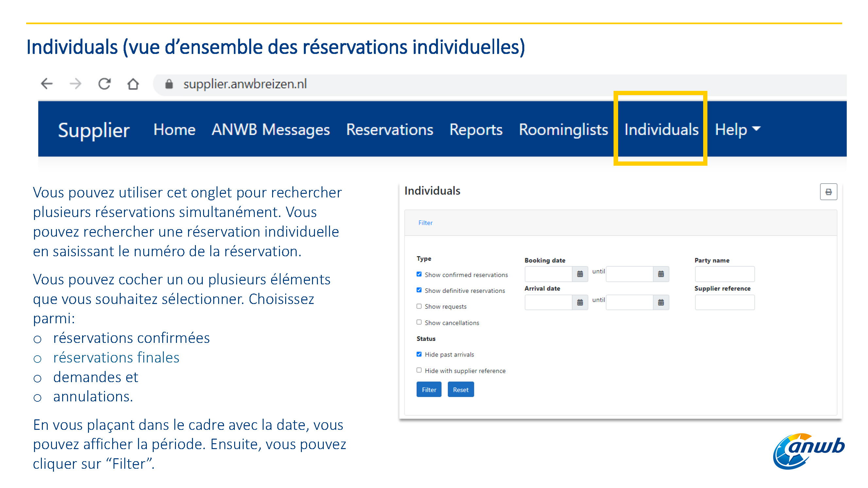Select the Individuals tab
The width and height of the screenshot is (868, 488).
point(661,130)
